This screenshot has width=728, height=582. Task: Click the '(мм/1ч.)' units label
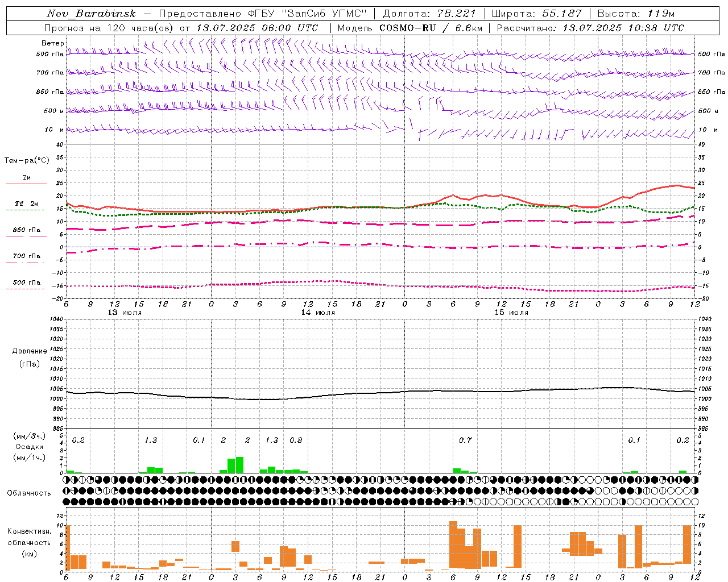point(29,457)
